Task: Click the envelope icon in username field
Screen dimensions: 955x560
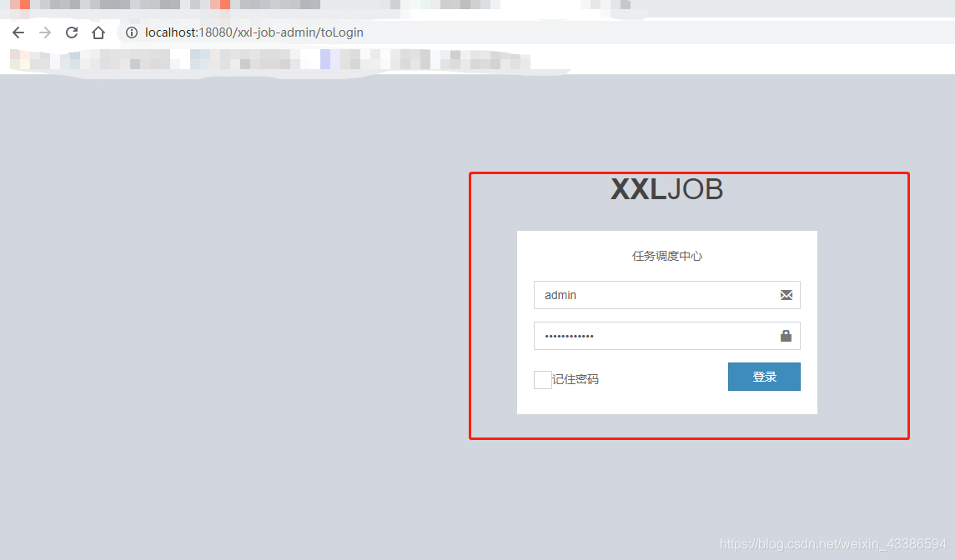Action: point(786,295)
